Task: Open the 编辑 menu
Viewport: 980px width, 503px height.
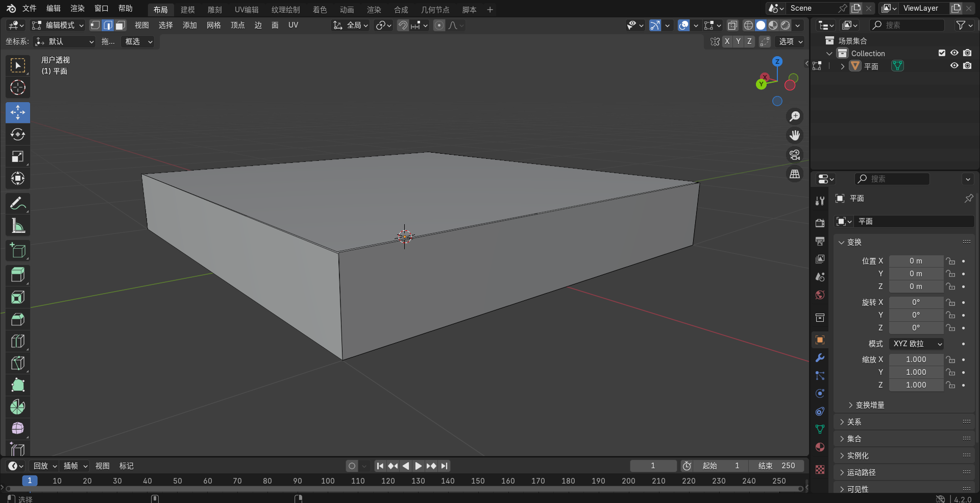Action: coord(54,8)
